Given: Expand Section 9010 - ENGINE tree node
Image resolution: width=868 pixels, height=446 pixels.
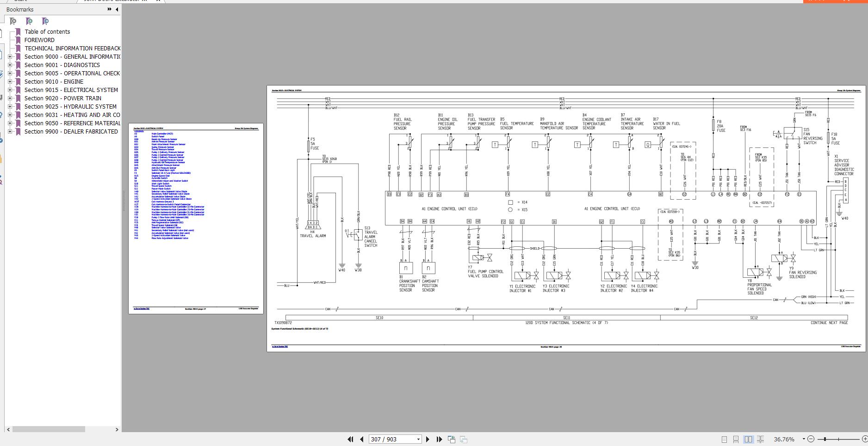Looking at the screenshot, I should [x=10, y=82].
